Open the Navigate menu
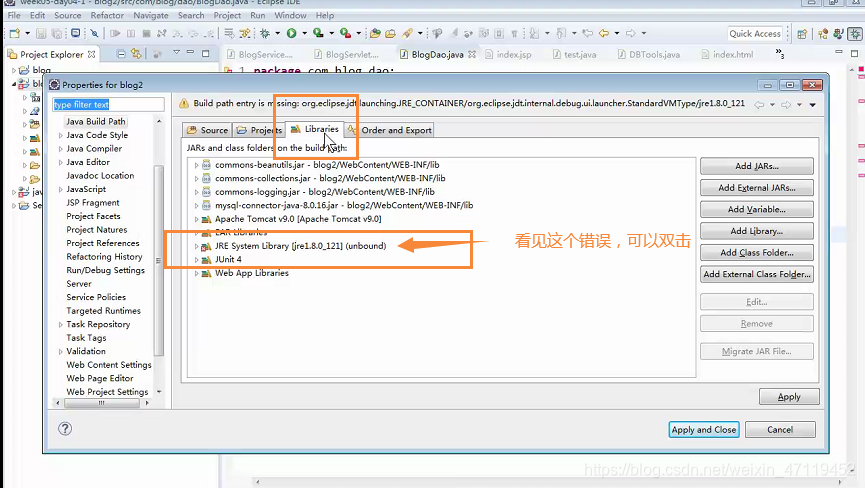865x488 pixels. pos(151,15)
